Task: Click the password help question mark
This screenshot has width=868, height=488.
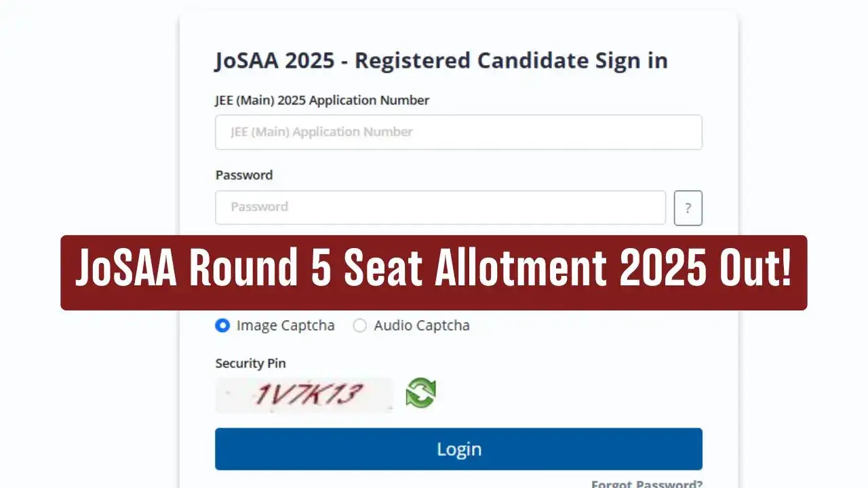Action: [688, 208]
